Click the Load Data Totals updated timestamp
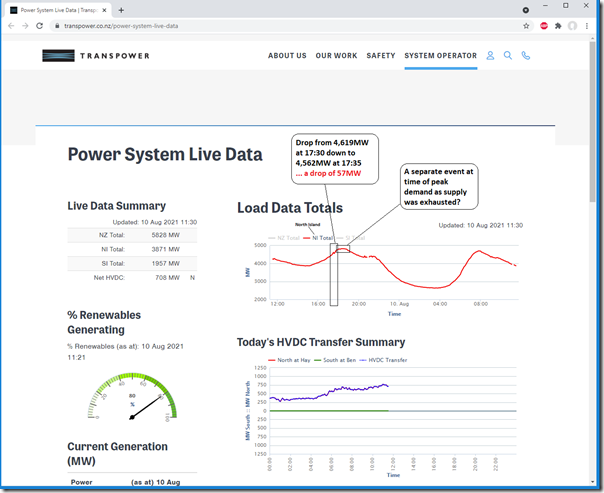604x493 pixels. coord(481,225)
